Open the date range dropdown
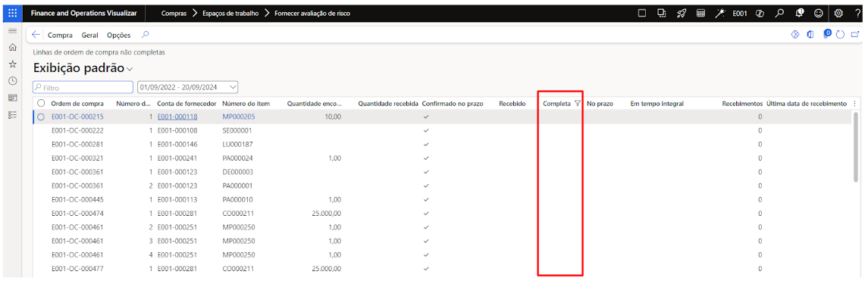The image size is (868, 306). [233, 87]
